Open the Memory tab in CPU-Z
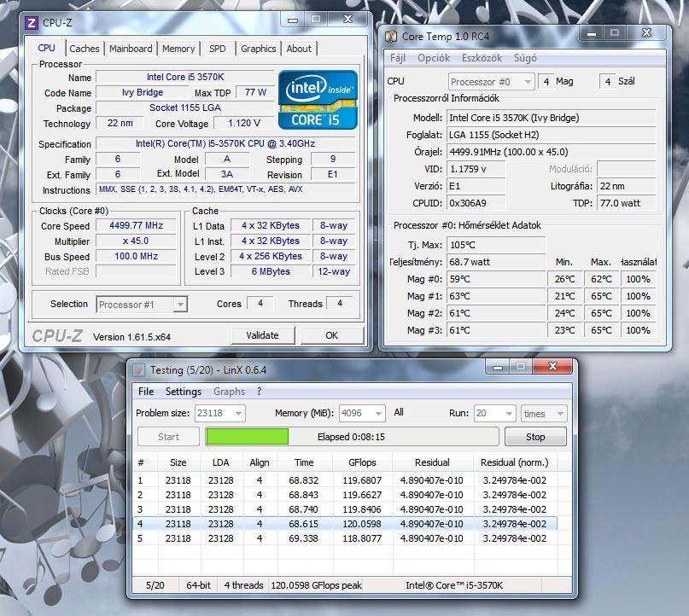Viewport: 689px width, 616px height. pyautogui.click(x=178, y=49)
